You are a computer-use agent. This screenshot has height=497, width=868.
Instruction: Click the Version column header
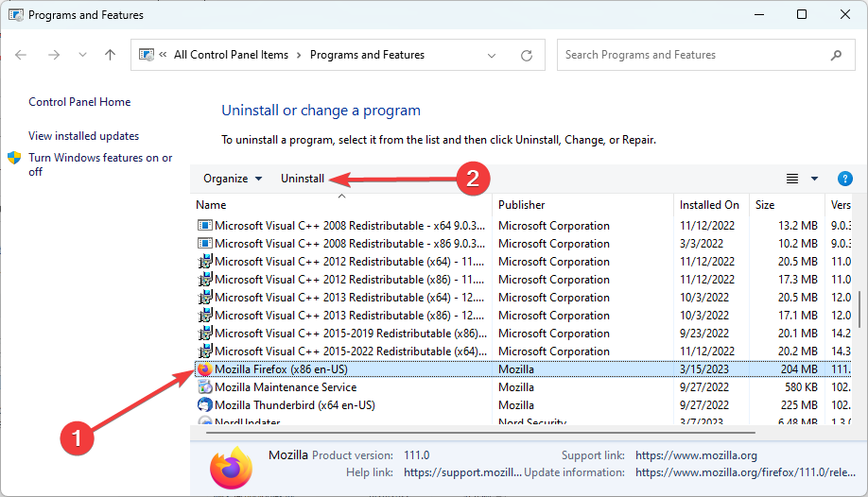tap(841, 205)
